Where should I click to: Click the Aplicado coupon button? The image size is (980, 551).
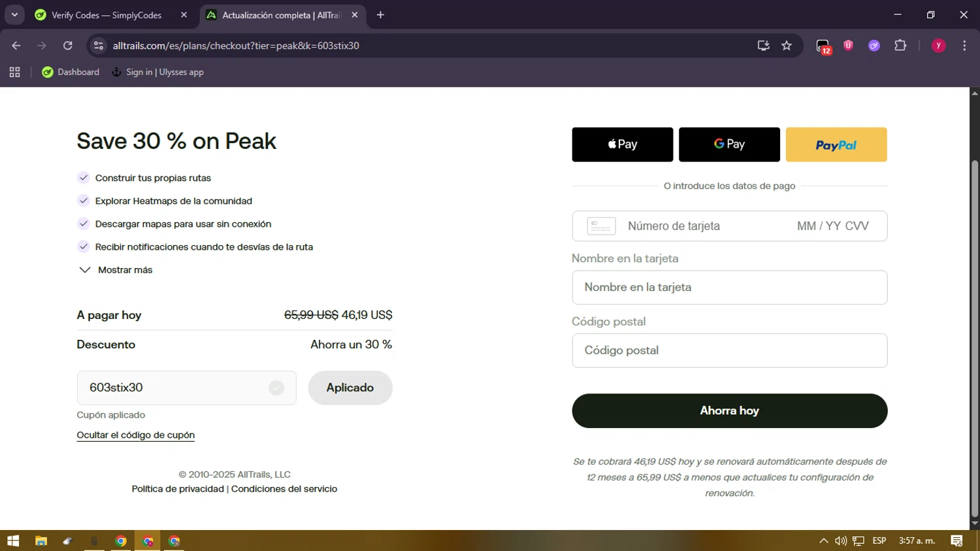(350, 388)
